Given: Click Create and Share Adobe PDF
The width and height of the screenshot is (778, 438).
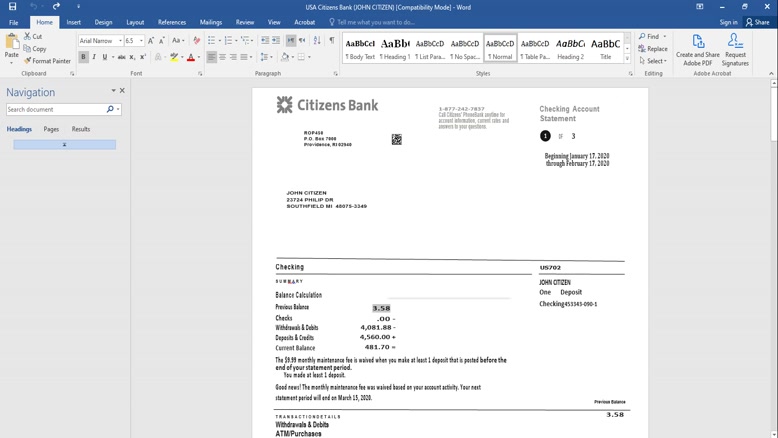Looking at the screenshot, I should (697, 50).
